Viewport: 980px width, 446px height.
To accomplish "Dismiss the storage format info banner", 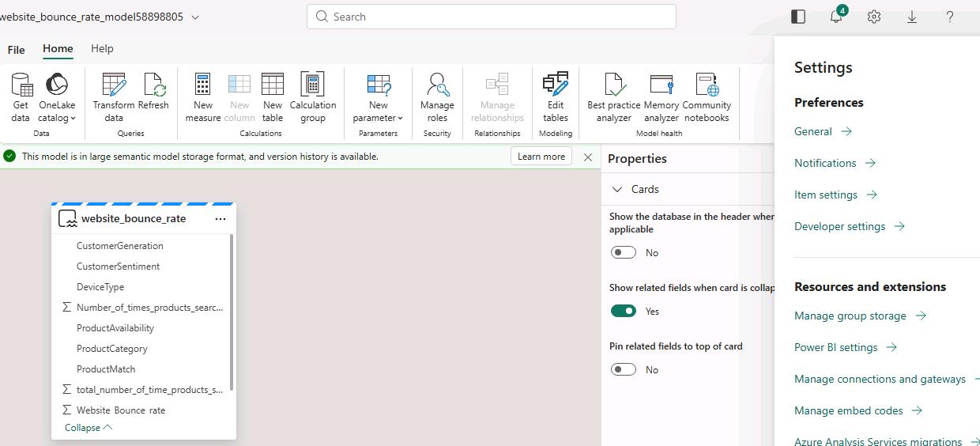I will coord(588,157).
